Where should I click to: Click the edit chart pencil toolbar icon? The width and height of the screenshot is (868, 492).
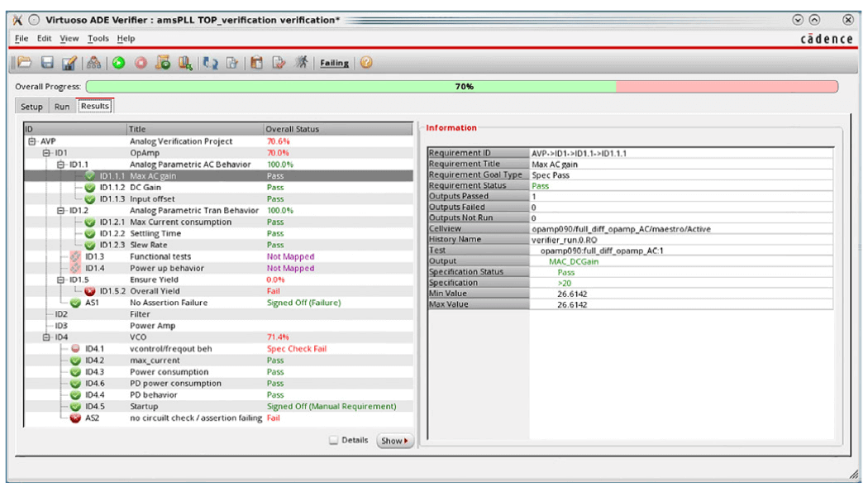click(x=69, y=63)
